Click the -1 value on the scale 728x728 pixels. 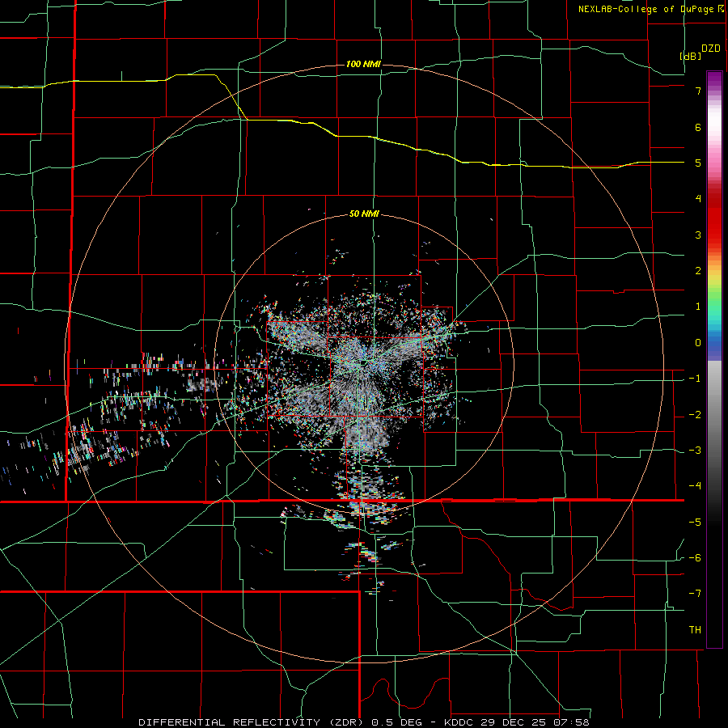695,379
